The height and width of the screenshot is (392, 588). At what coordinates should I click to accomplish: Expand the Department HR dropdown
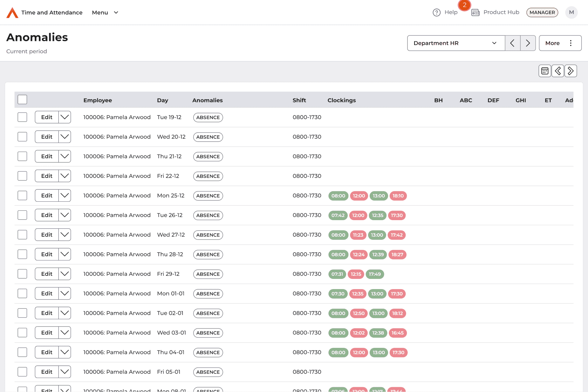click(x=456, y=43)
